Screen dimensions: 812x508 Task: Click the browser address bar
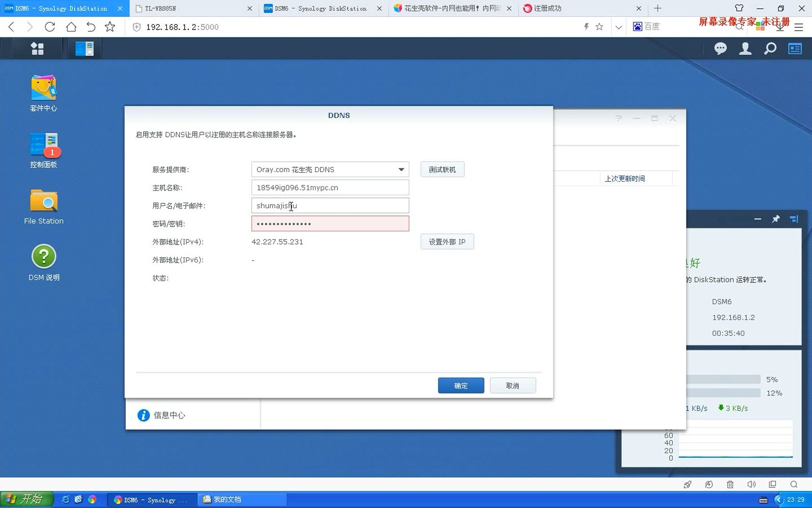coord(352,27)
